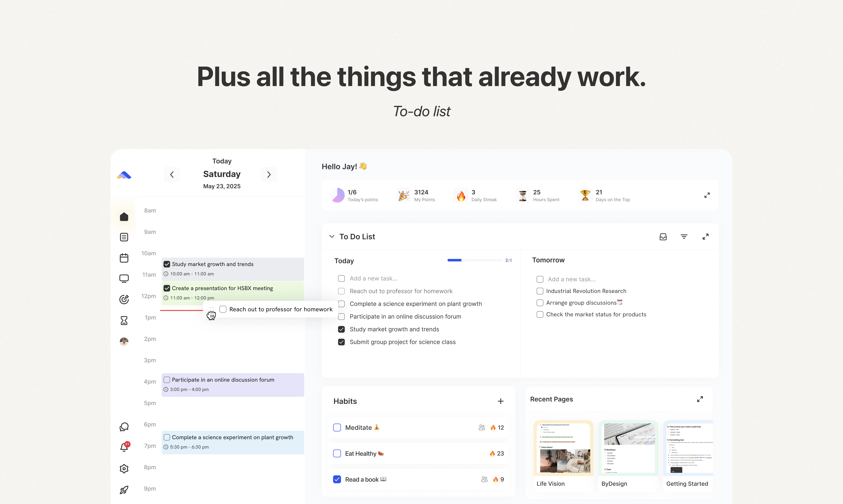Screen dimensions: 843x504
Task: Click the 'Habits' panel title
Action: pyautogui.click(x=345, y=401)
